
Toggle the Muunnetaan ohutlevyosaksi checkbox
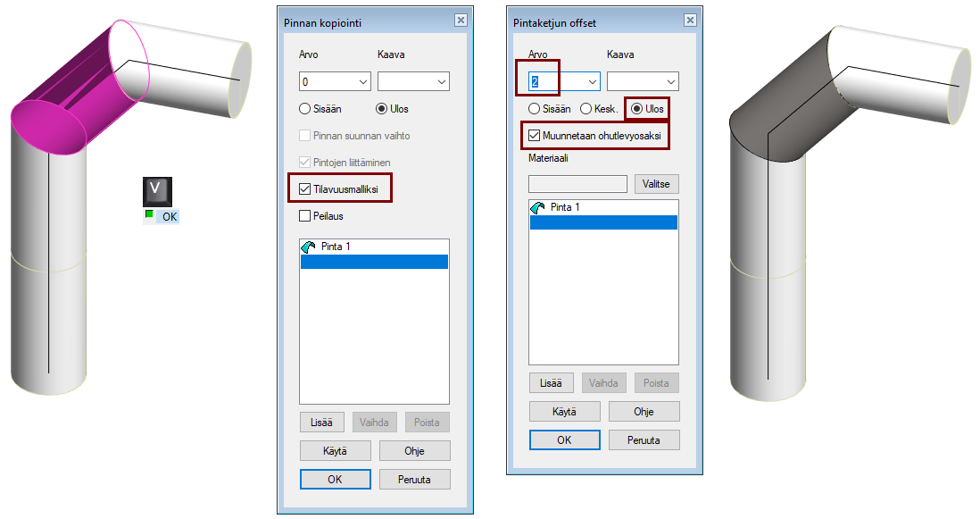(535, 136)
